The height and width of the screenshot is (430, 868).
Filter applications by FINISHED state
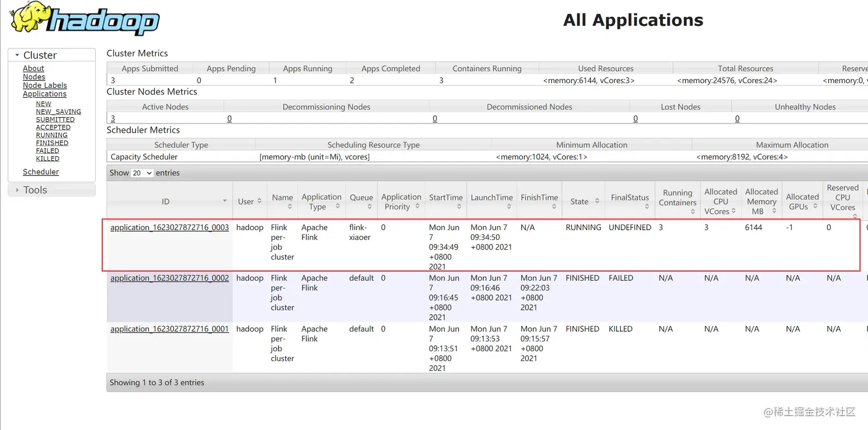point(52,143)
